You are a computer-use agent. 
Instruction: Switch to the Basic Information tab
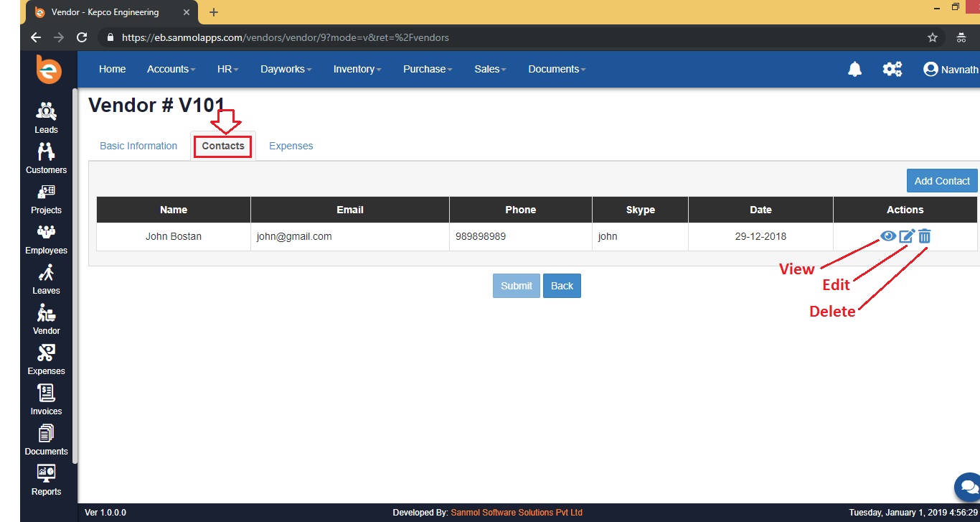(x=138, y=146)
